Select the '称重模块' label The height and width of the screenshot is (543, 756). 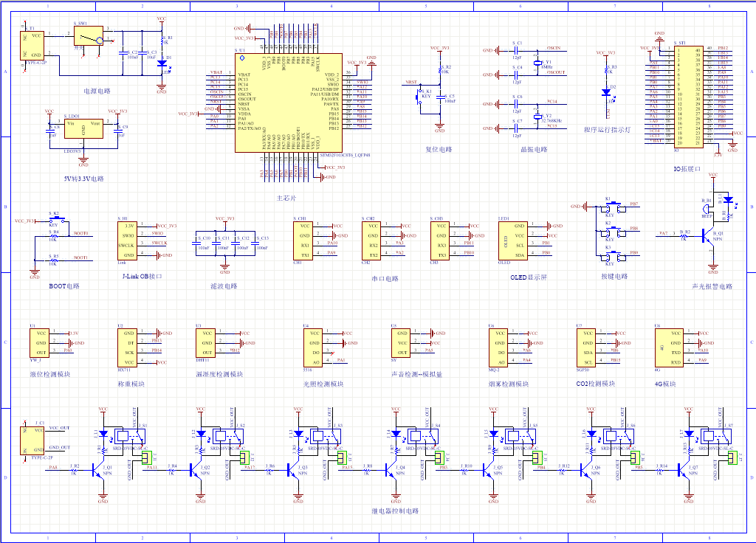(131, 384)
